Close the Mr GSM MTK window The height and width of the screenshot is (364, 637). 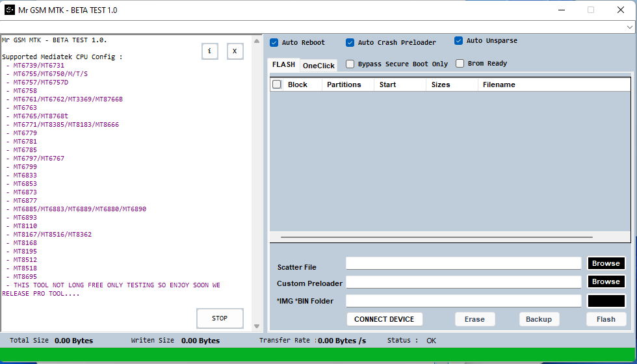(x=620, y=10)
